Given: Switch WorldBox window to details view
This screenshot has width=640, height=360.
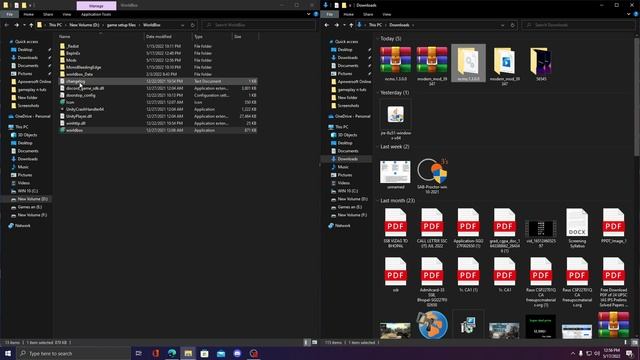Looking at the screenshot, I should (307, 342).
